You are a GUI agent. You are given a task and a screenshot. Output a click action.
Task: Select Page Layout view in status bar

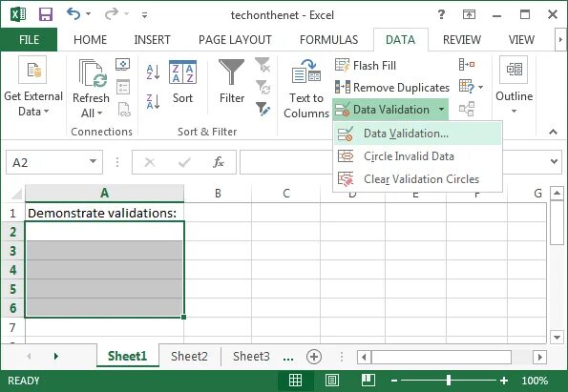[332, 380]
